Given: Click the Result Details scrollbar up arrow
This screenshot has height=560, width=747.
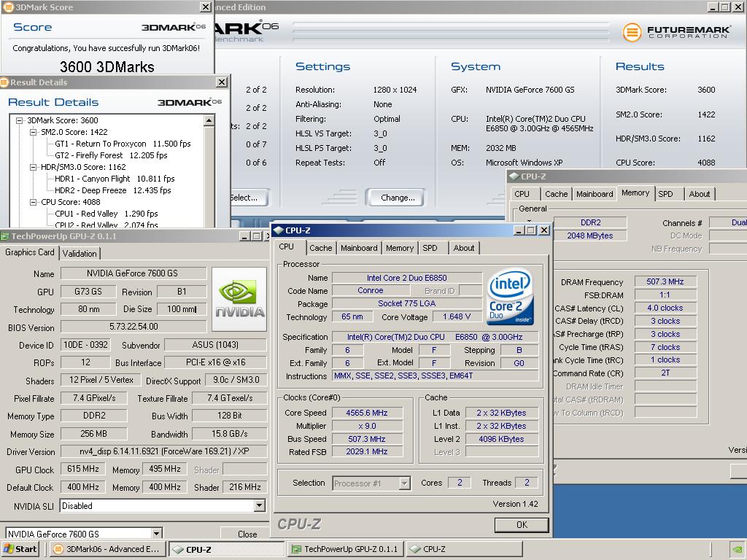Looking at the screenshot, I should point(209,121).
